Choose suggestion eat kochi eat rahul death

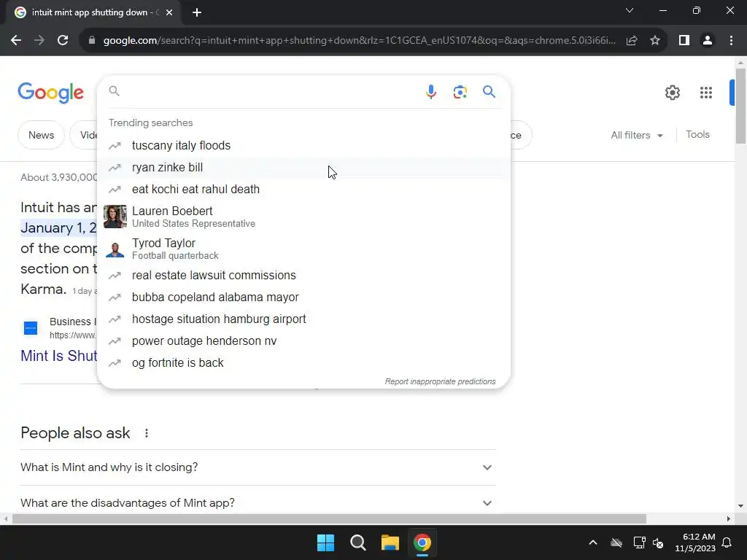[303, 190]
